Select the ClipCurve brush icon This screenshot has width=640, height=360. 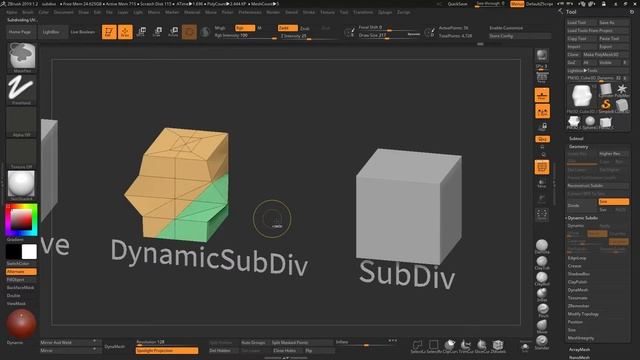449,346
